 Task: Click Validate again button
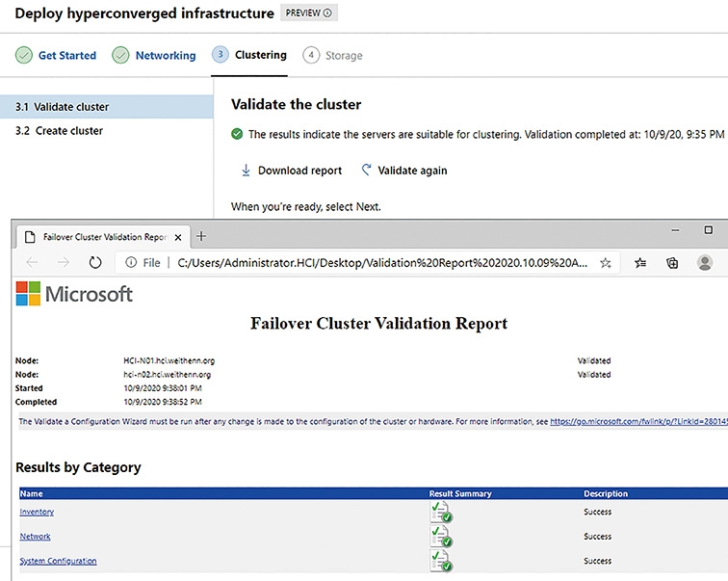pyautogui.click(x=403, y=171)
